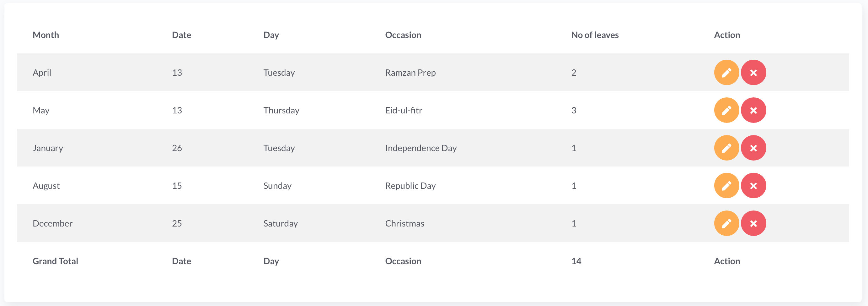Screen dimensions: 868x306
Task: Click the Eid-ul-fitr occasion text
Action: pyautogui.click(x=403, y=110)
